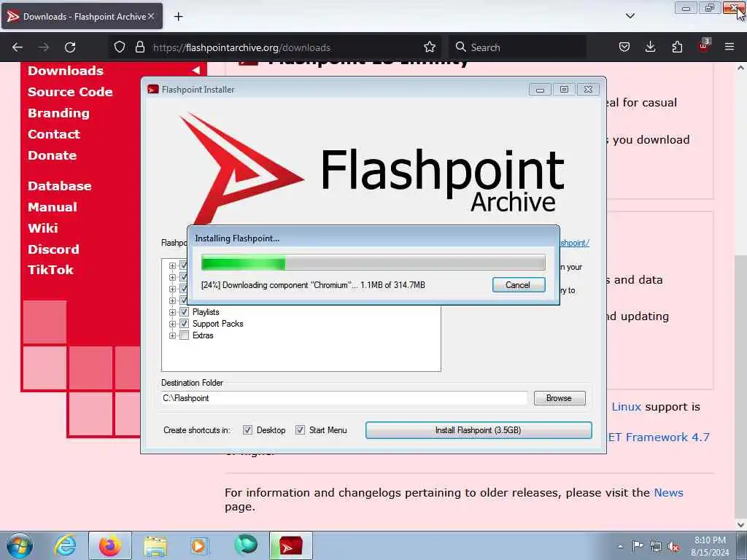Image resolution: width=747 pixels, height=560 pixels.
Task: Go back with the browser back arrow
Action: [x=18, y=47]
